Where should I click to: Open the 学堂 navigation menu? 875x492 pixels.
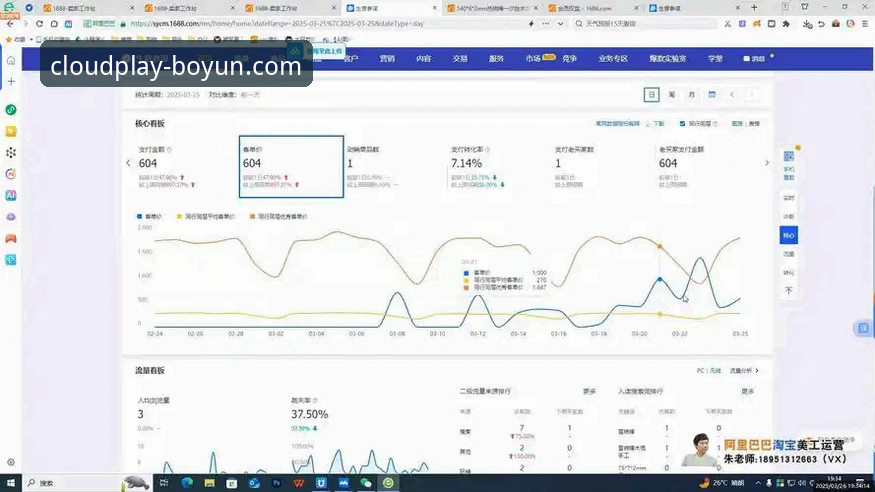point(715,59)
